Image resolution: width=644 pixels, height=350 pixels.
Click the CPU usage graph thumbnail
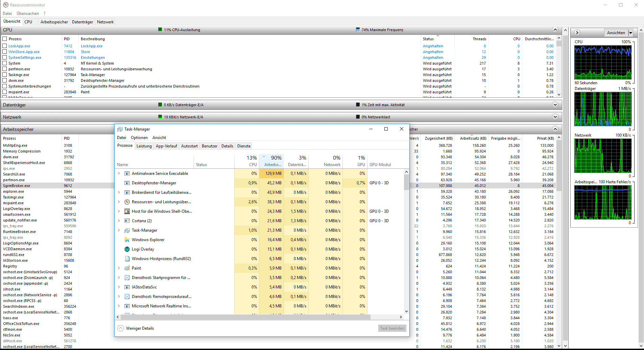click(603, 63)
